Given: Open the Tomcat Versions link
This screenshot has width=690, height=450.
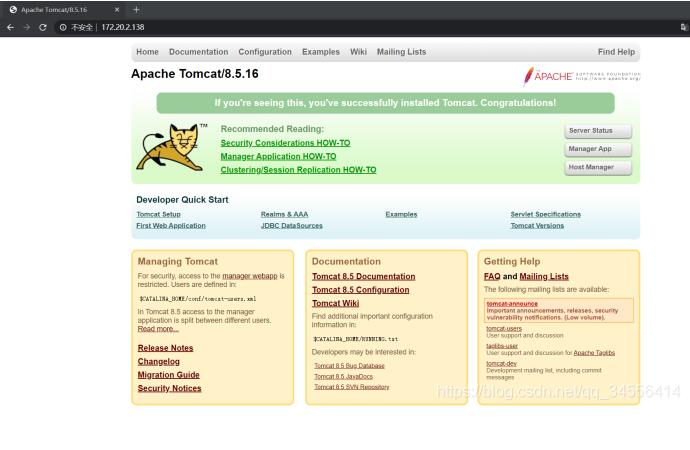Looking at the screenshot, I should pos(537,225).
